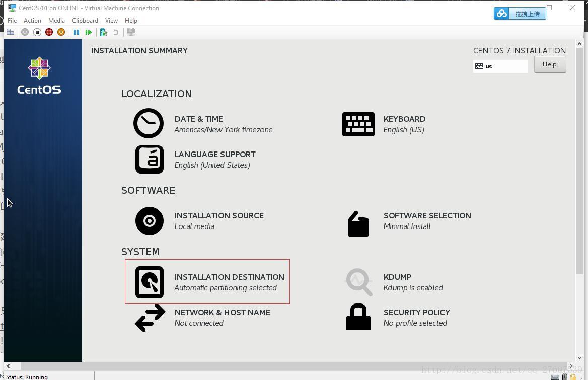
Task: Click the status bar mouse icon
Action: [565, 377]
